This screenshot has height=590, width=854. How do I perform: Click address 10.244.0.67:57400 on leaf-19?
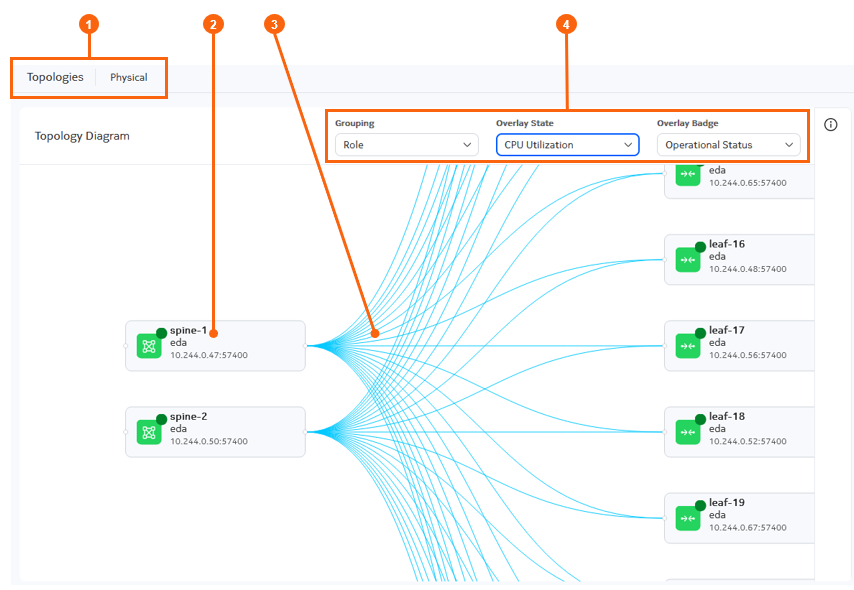point(748,527)
